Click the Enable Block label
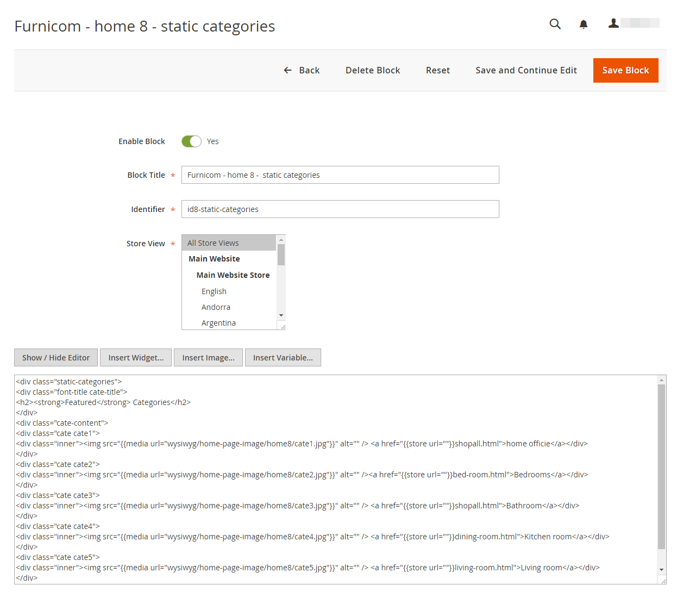 tap(142, 141)
